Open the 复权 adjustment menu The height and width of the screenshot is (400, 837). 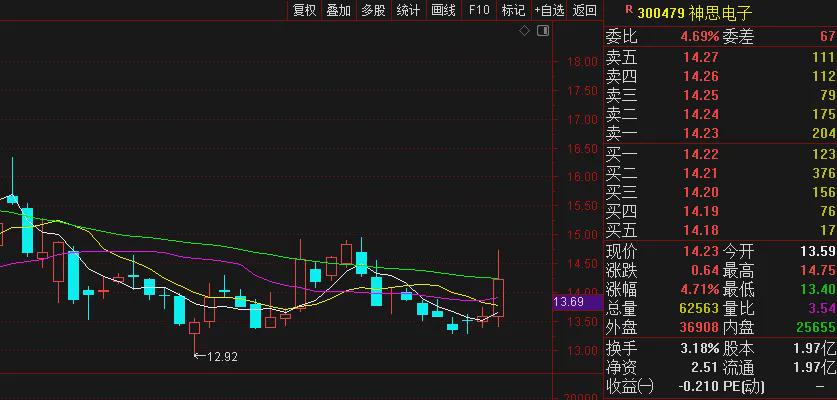pyautogui.click(x=305, y=10)
